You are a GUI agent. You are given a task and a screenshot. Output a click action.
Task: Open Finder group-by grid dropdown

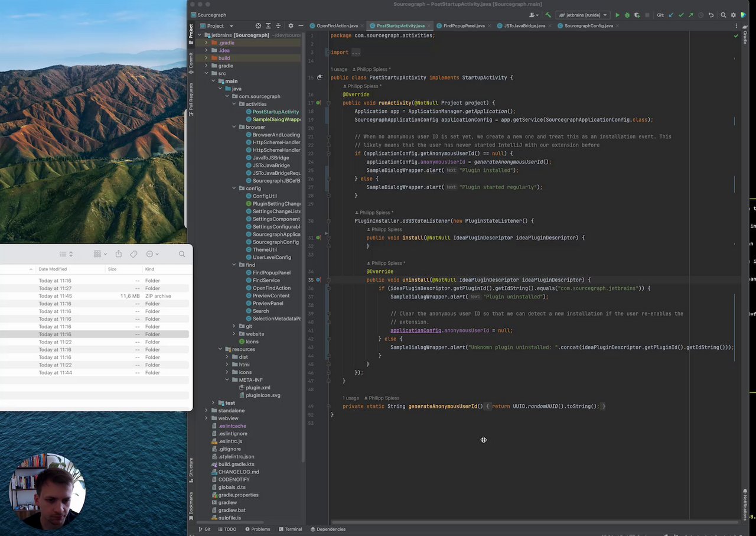coord(100,254)
